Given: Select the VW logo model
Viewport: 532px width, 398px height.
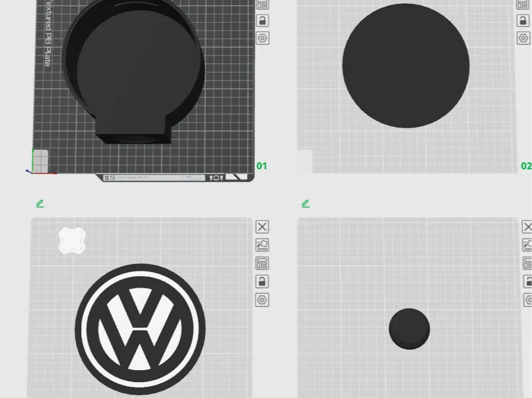Looking at the screenshot, I should [140, 329].
